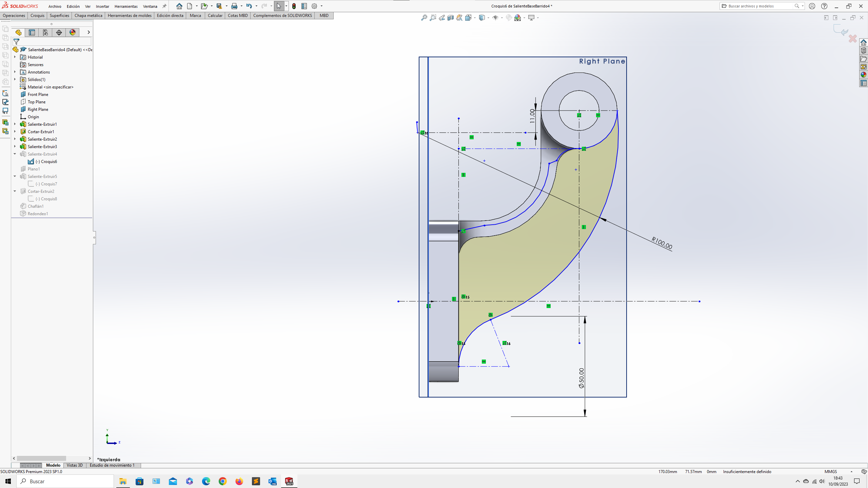Collapse the Saliente-Extruir4 feature
This screenshot has width=868, height=488.
(15, 154)
